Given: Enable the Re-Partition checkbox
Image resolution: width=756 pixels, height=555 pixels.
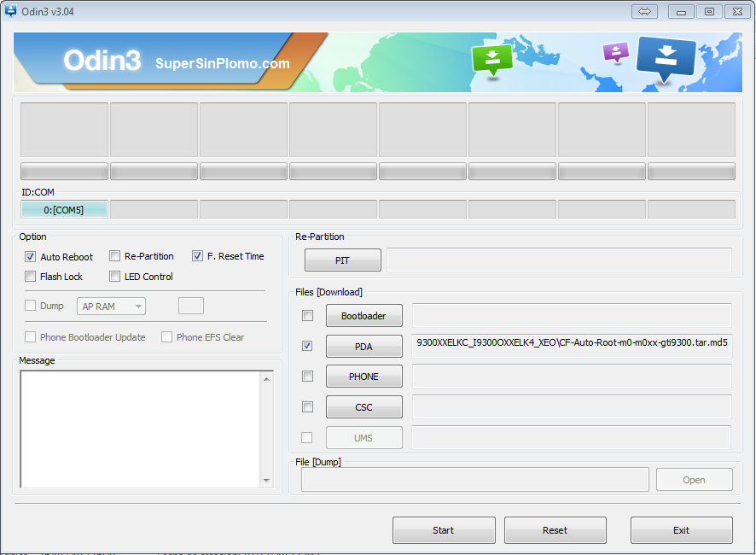Looking at the screenshot, I should [x=114, y=256].
